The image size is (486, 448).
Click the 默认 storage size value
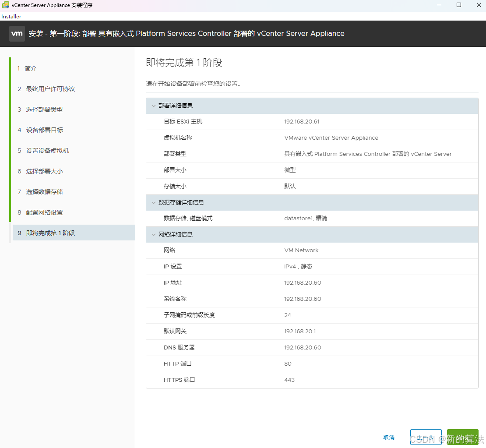tap(290, 186)
